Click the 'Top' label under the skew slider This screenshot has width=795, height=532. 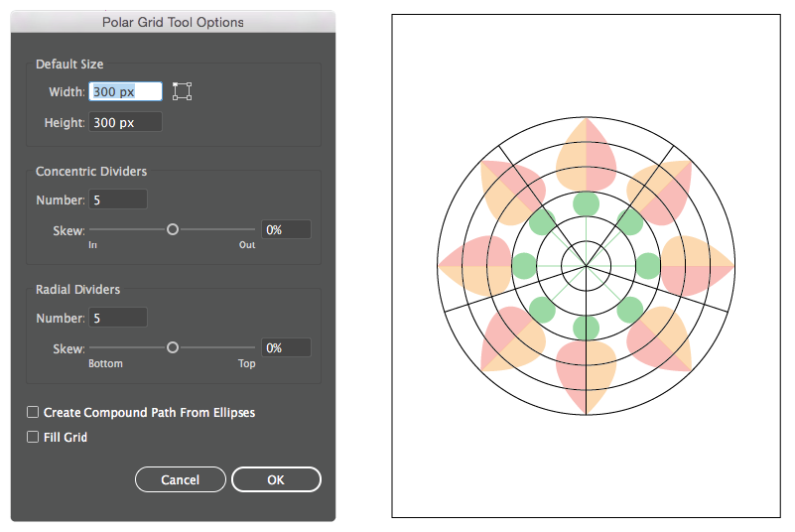click(247, 363)
